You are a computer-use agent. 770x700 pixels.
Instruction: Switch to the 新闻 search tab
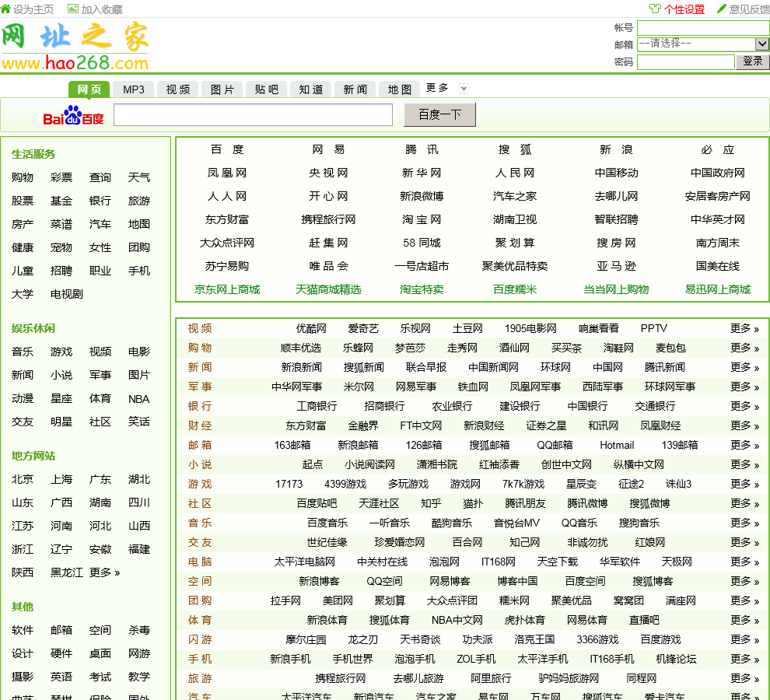(x=355, y=89)
